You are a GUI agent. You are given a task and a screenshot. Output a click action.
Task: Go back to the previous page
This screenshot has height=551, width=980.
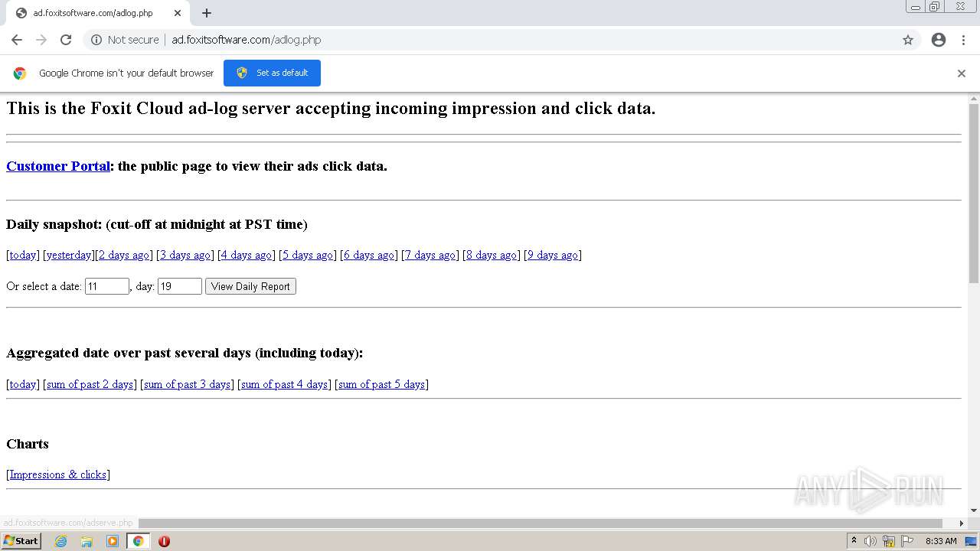(x=17, y=40)
